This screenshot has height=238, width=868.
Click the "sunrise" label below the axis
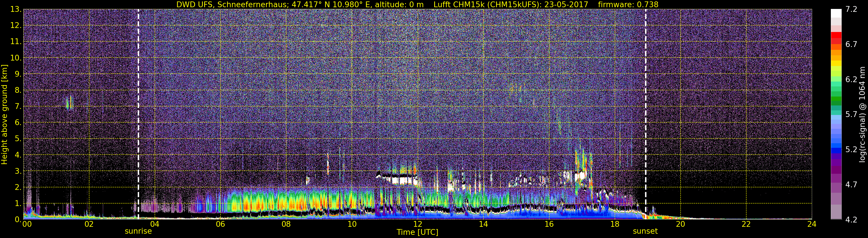pyautogui.click(x=138, y=231)
